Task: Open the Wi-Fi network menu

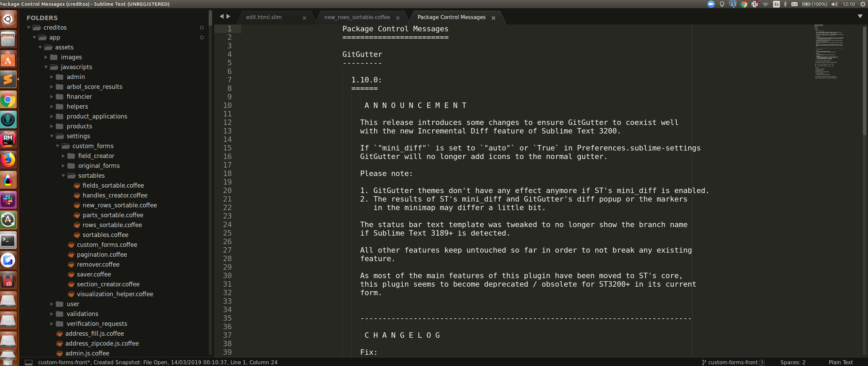Action: (766, 4)
